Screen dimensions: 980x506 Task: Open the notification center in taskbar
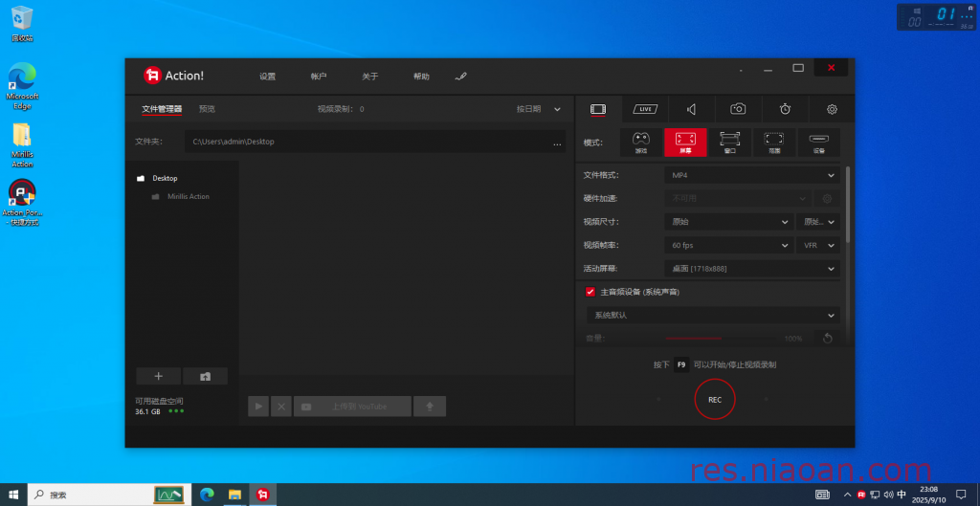click(961, 495)
